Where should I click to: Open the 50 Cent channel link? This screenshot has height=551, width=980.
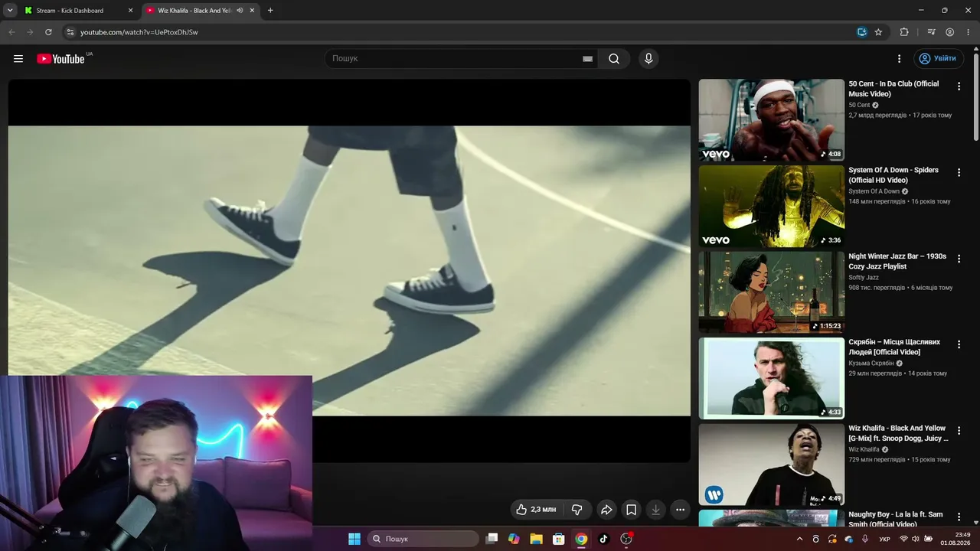[x=859, y=105]
